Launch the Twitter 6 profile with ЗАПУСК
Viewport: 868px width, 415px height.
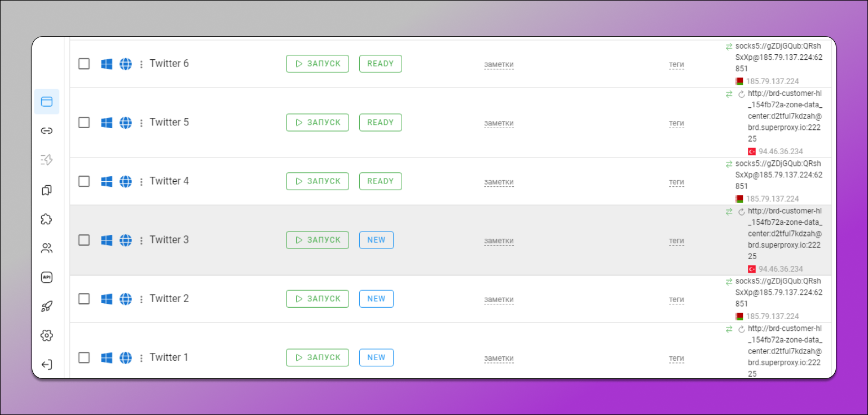tap(318, 64)
